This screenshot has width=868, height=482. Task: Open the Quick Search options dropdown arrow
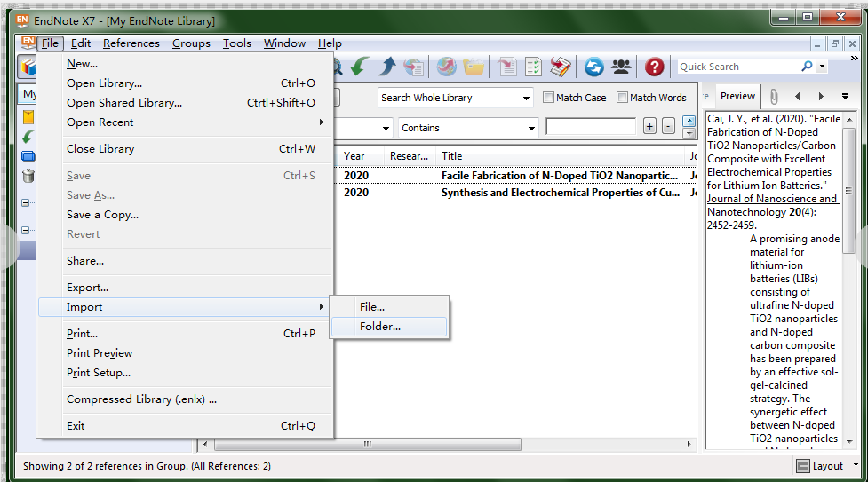click(823, 67)
